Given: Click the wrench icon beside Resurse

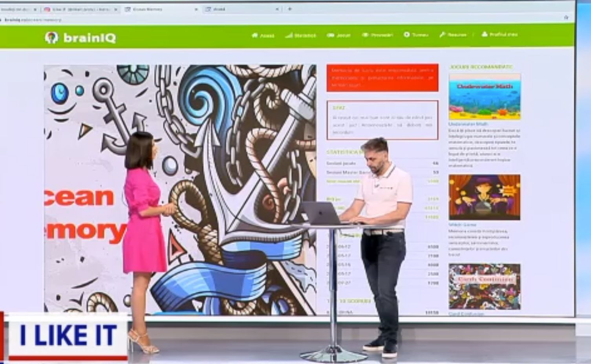Looking at the screenshot, I should click(x=442, y=35).
